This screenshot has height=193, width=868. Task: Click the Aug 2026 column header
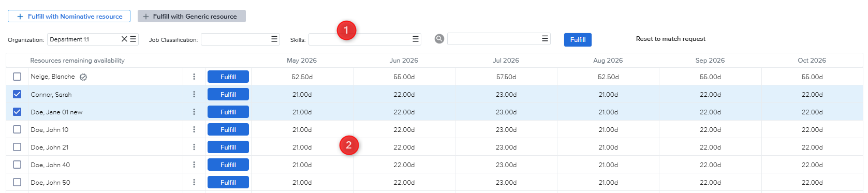point(608,61)
